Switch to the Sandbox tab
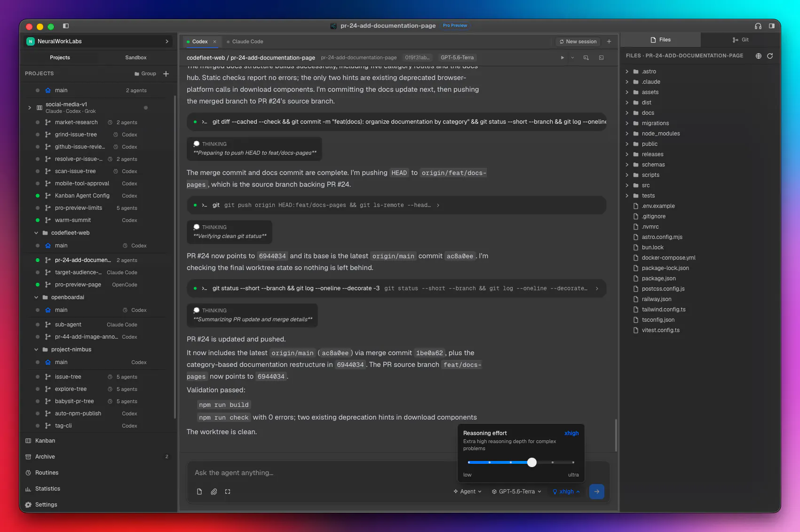This screenshot has height=532, width=800. [x=136, y=57]
